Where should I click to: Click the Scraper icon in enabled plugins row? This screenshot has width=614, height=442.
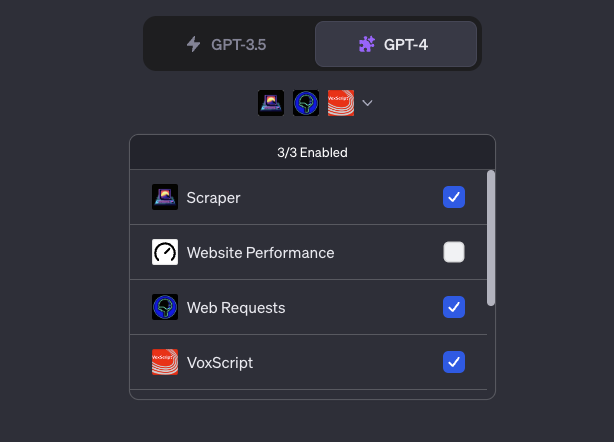(x=271, y=103)
